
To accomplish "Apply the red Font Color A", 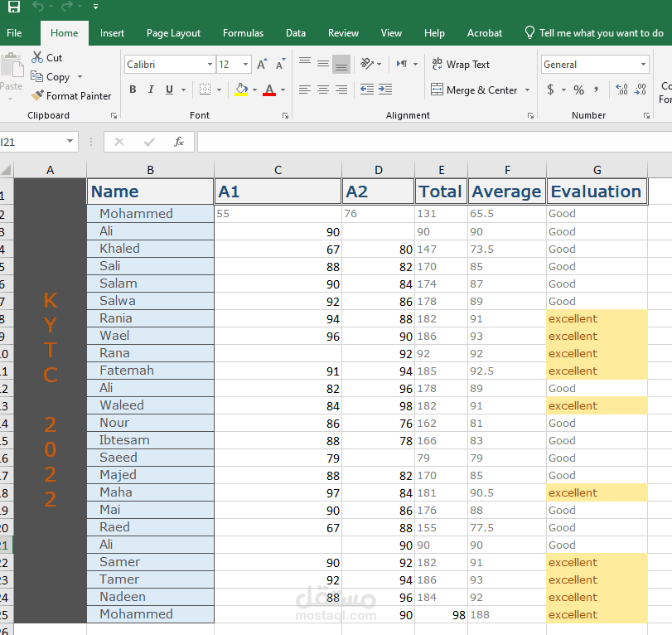I will coord(269,90).
